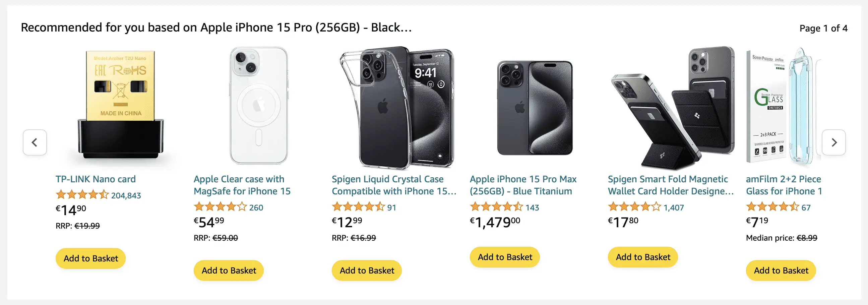Add Apple Clear case to basket
Screen dimensions: 868x305
[229, 270]
